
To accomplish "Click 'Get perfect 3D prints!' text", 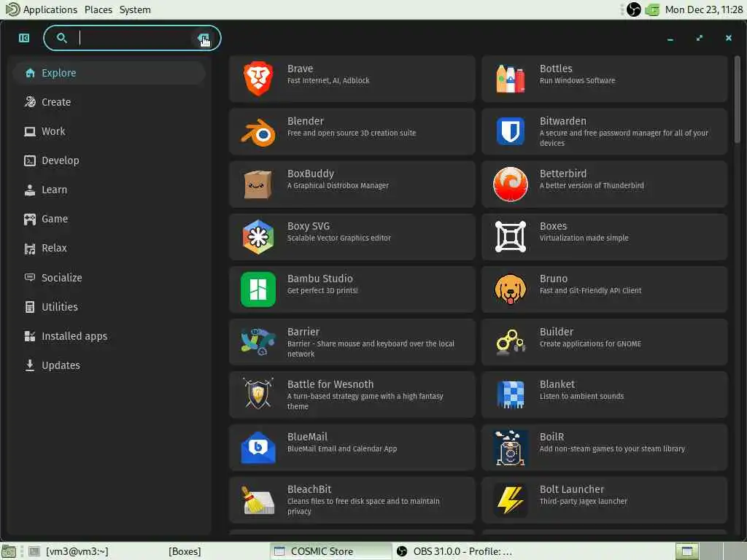I will (x=322, y=290).
